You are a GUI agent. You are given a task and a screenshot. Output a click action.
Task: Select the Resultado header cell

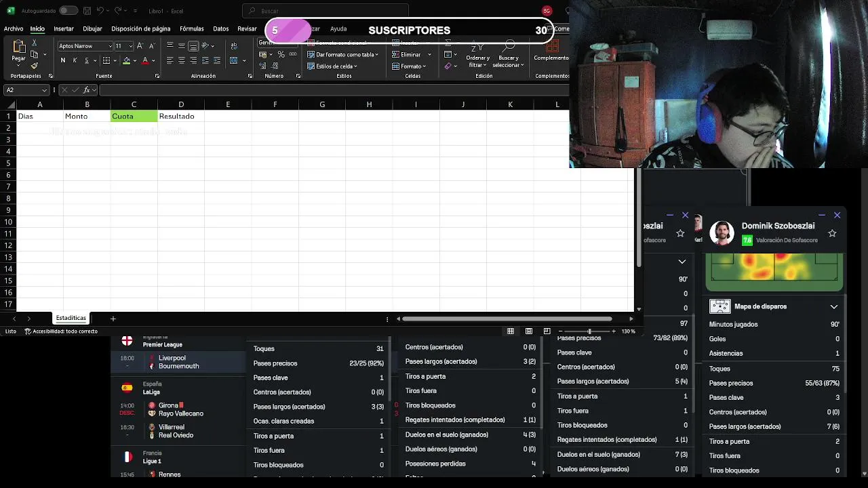click(x=181, y=116)
